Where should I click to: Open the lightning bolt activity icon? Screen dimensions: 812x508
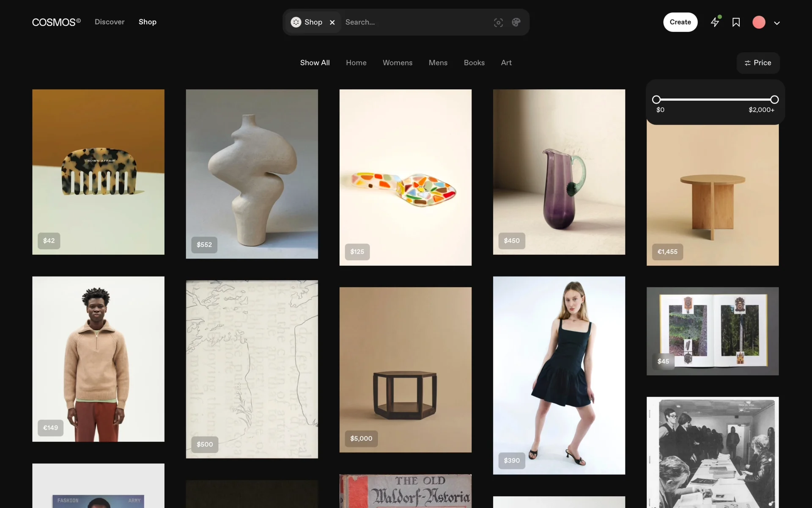pyautogui.click(x=715, y=22)
